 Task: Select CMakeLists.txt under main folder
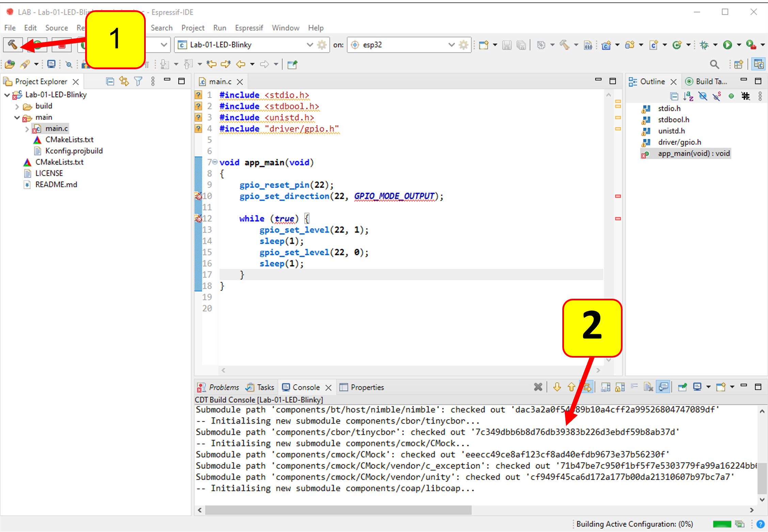69,140
